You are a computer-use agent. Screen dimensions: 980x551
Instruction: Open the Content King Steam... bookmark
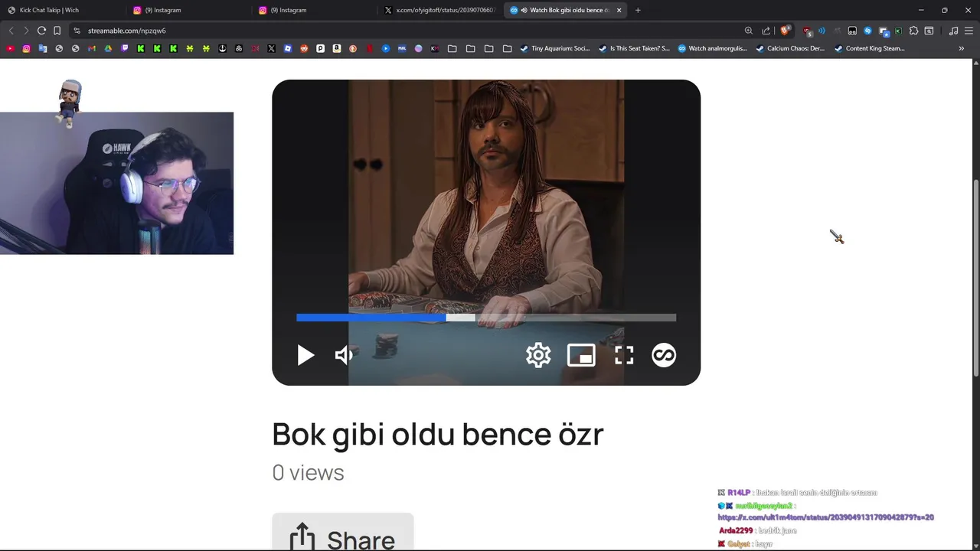pyautogui.click(x=870, y=48)
